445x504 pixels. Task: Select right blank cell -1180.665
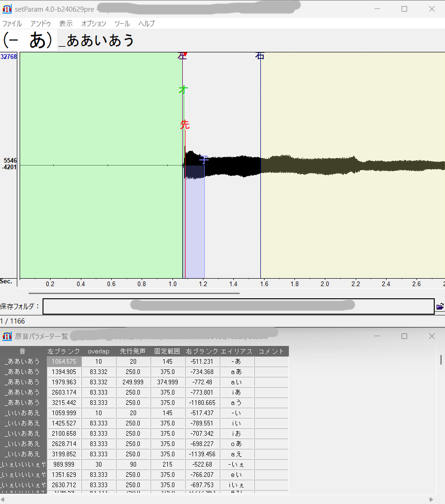point(202,403)
